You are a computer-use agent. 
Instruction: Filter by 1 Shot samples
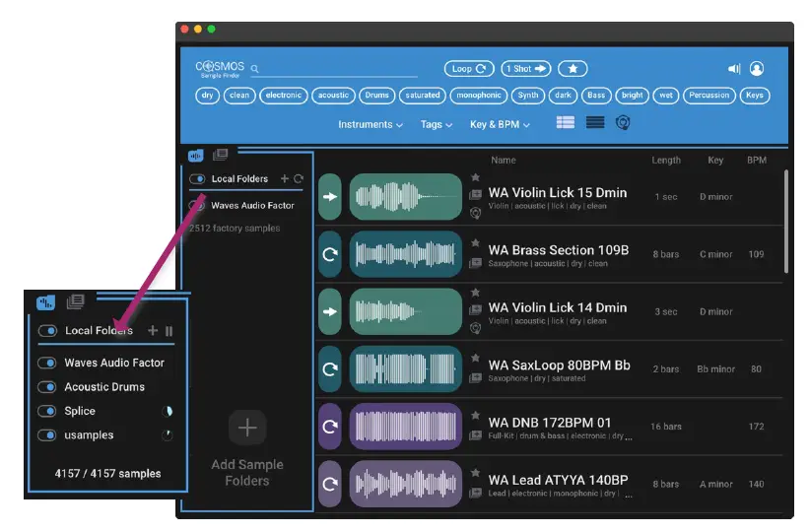526,69
